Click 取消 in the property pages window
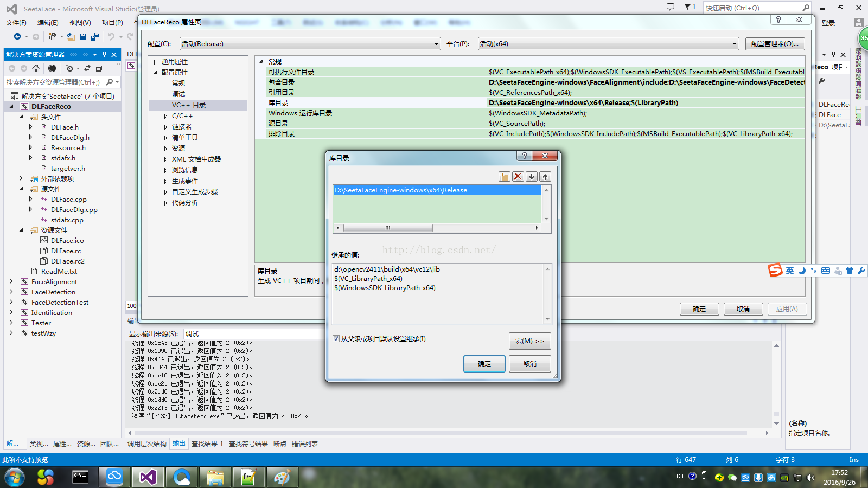This screenshot has height=488, width=868. click(x=743, y=309)
